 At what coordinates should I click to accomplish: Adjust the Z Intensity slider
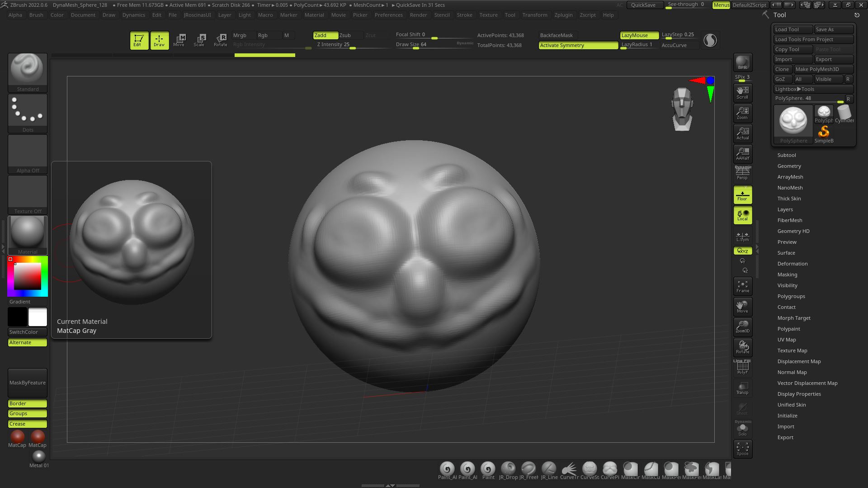tap(352, 45)
